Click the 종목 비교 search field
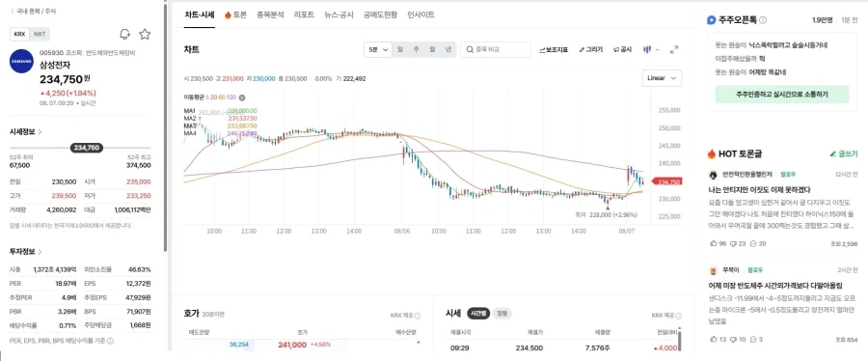Screen dimensions: 868x361 496,49
